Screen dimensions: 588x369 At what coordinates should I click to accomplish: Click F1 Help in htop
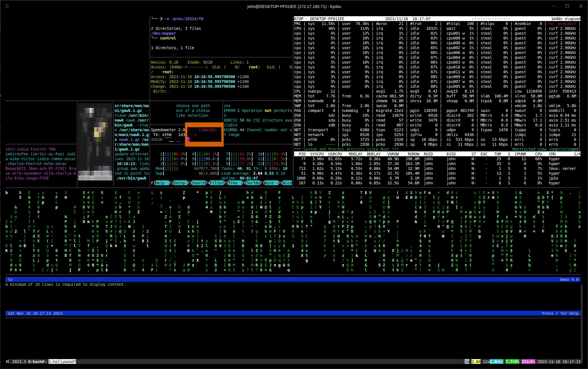[160, 183]
